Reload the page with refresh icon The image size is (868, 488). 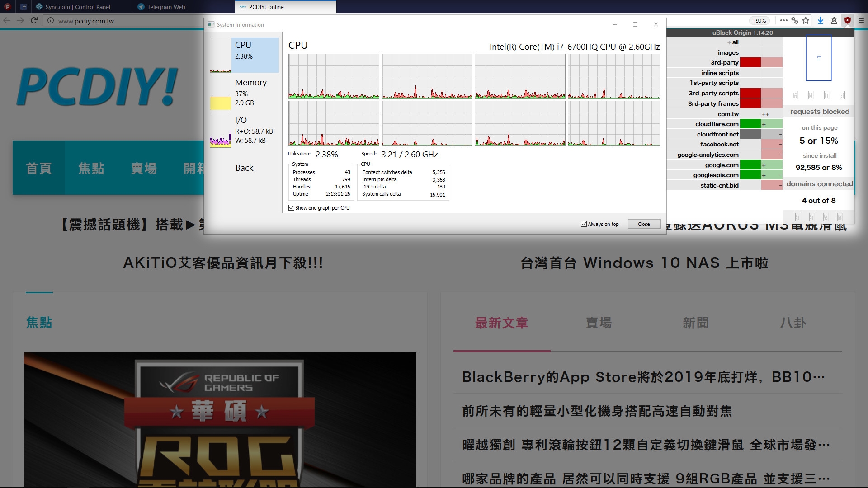click(34, 20)
